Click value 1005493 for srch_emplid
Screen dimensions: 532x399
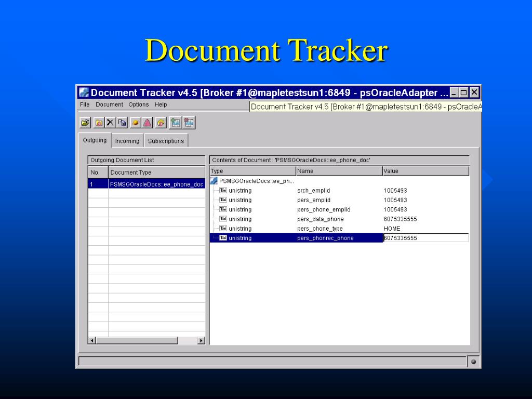pos(395,191)
